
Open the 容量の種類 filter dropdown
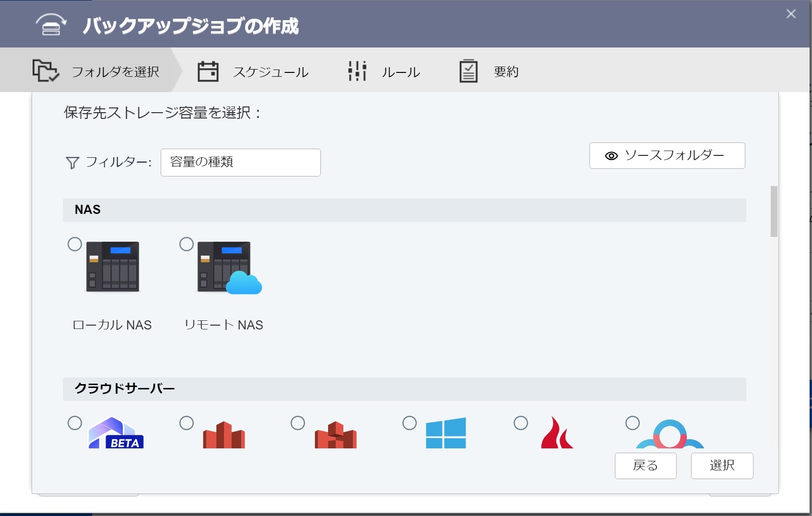point(240,163)
